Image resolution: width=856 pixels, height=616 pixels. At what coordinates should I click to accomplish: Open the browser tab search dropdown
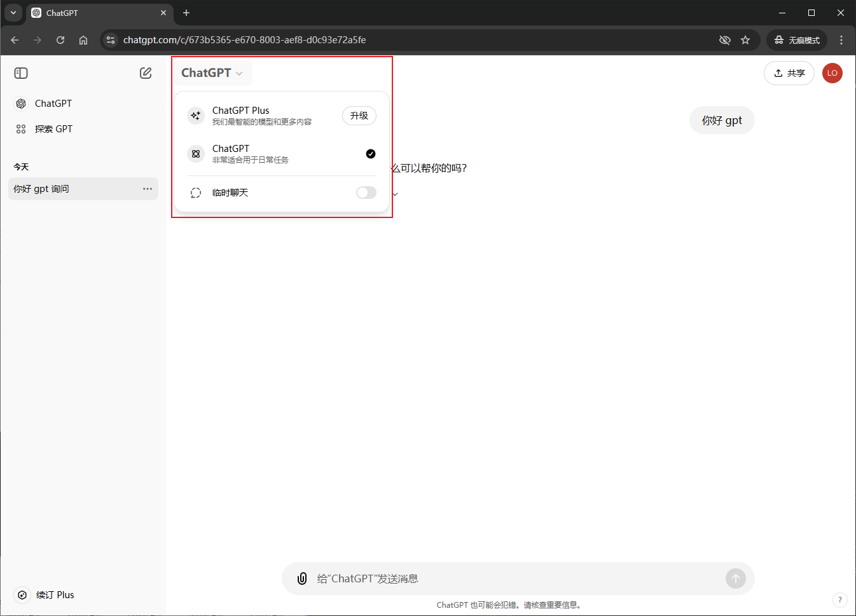pyautogui.click(x=13, y=13)
